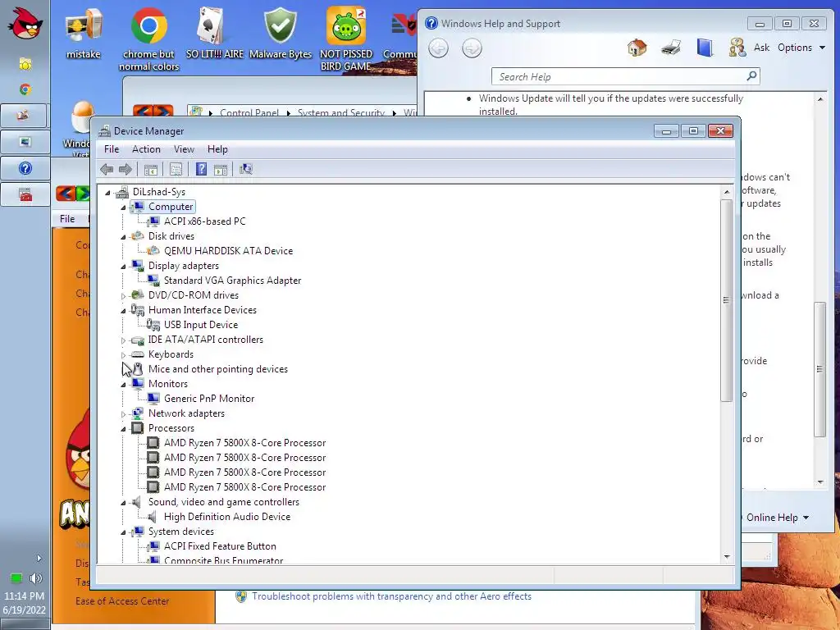Click the Device Manager vertical scrollbar thumb

pyautogui.click(x=727, y=300)
